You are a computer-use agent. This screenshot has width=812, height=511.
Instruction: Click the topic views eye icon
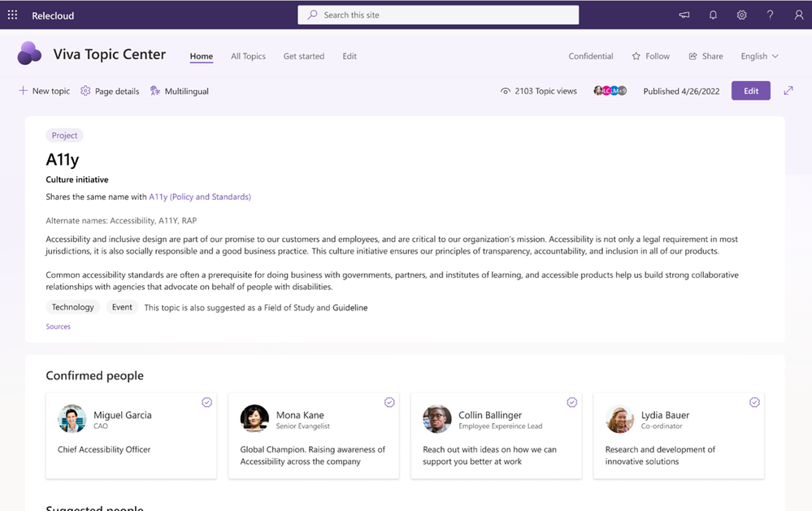tap(506, 91)
